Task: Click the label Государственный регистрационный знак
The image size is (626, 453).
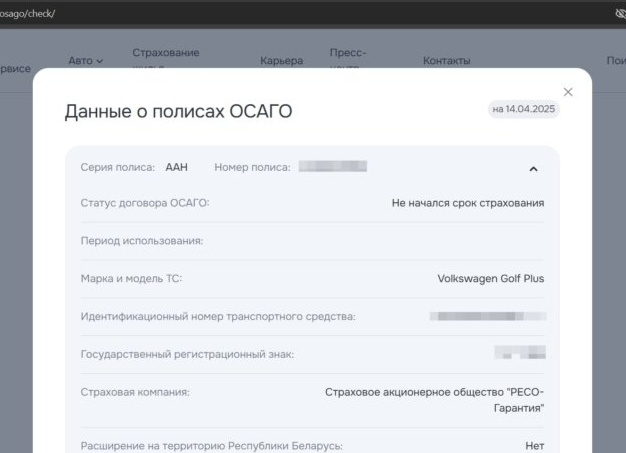Action: pos(187,354)
